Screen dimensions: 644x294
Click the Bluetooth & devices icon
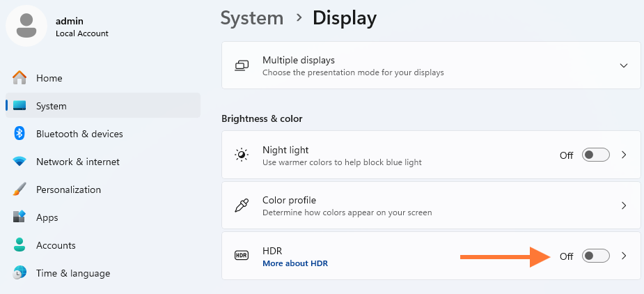click(19, 134)
